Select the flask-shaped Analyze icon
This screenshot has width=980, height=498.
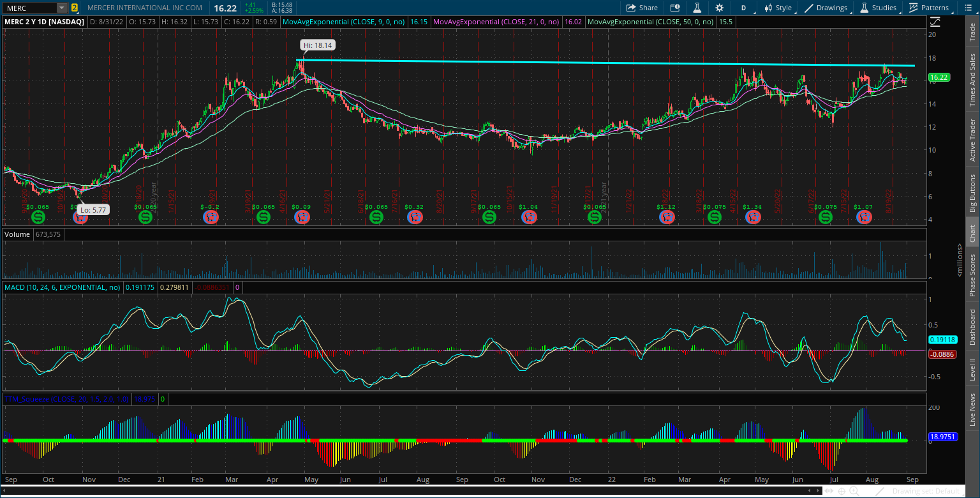(697, 8)
